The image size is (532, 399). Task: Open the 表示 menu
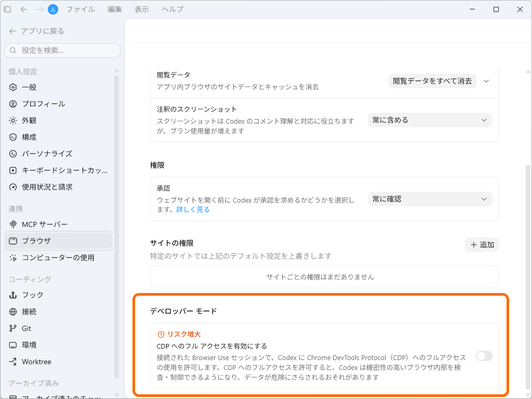[x=141, y=9]
